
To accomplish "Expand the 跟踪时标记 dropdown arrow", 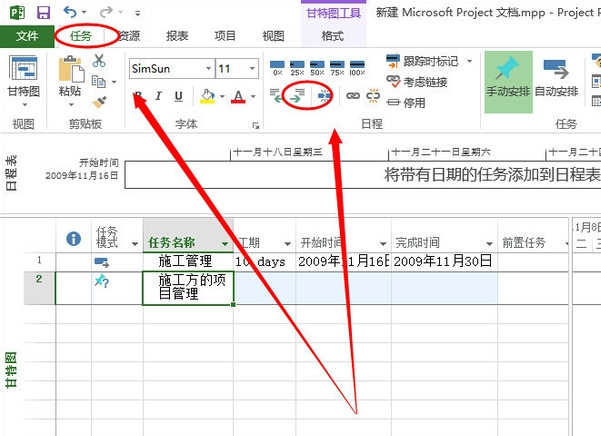I will (x=469, y=61).
